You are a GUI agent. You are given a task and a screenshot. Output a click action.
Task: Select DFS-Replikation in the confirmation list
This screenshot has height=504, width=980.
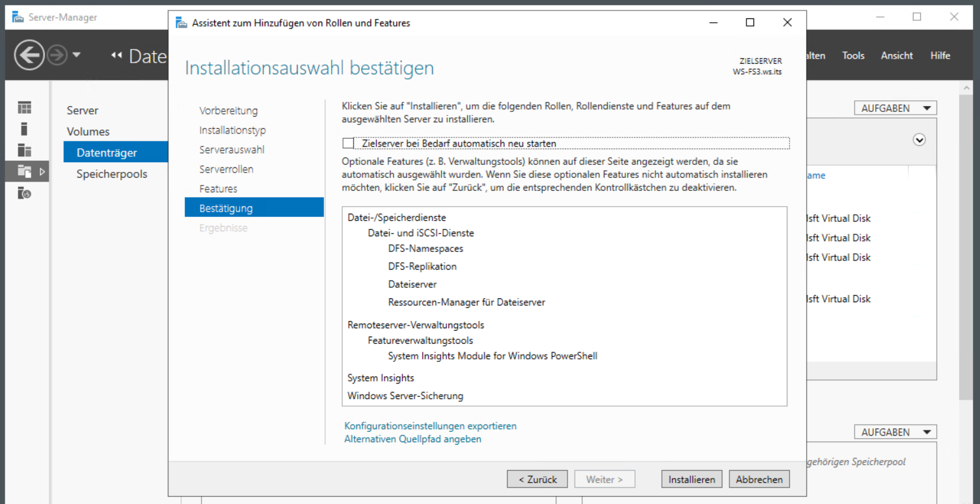422,266
